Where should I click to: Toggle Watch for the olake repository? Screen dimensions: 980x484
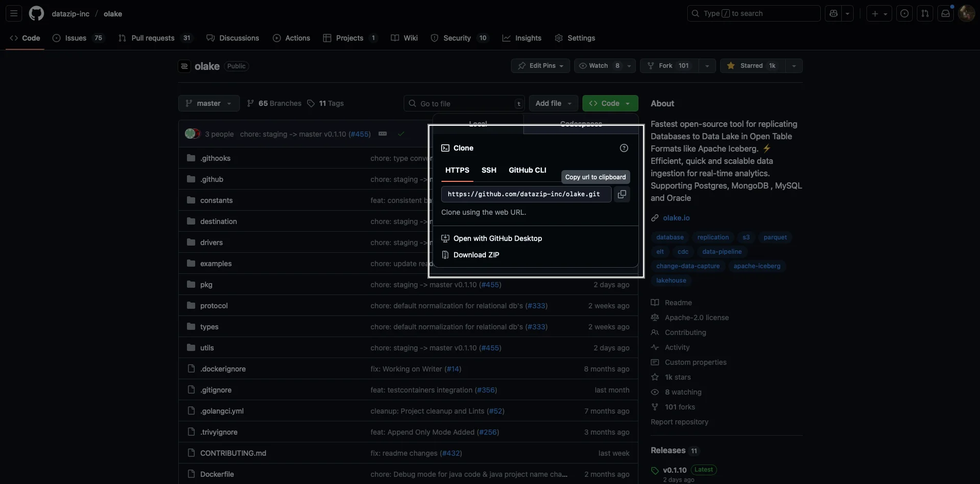click(x=593, y=66)
